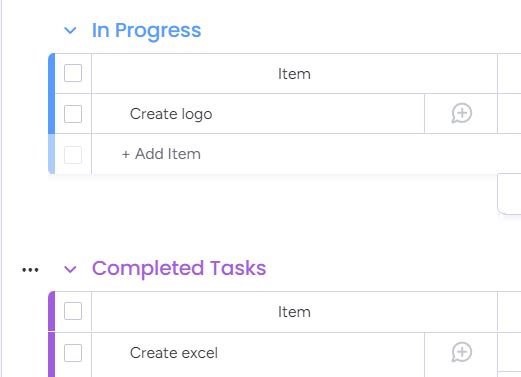Select all items in In Progress group

[x=73, y=73]
